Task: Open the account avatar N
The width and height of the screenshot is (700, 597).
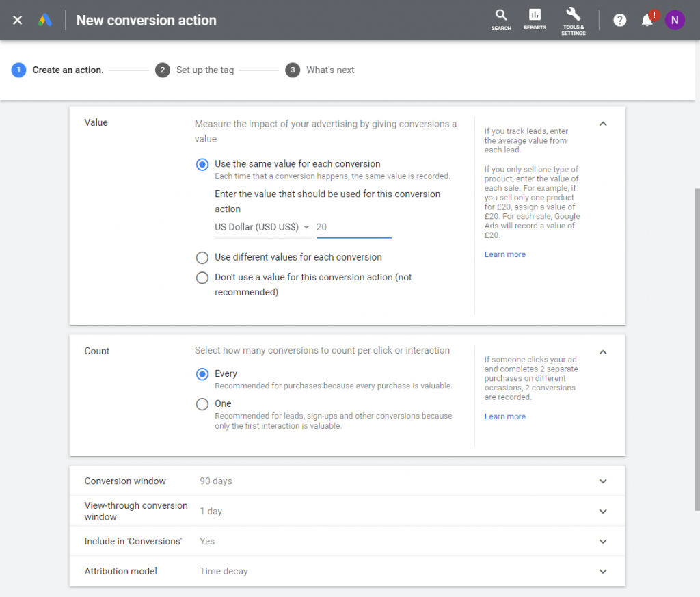Action: (x=675, y=20)
